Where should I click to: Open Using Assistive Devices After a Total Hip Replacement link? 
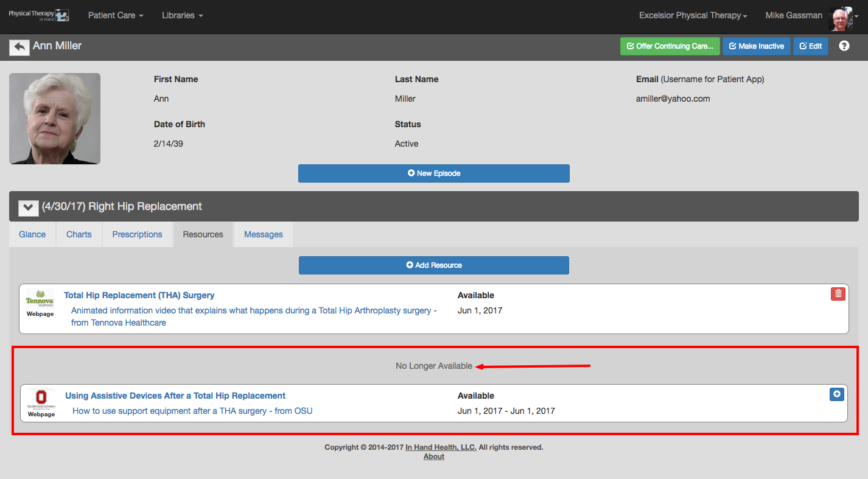175,396
